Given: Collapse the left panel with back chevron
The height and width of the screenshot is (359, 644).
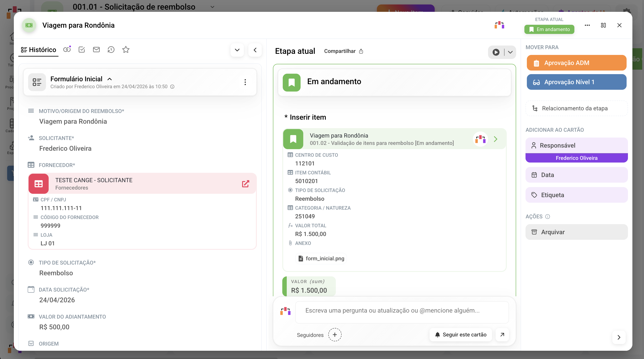Looking at the screenshot, I should tap(255, 50).
